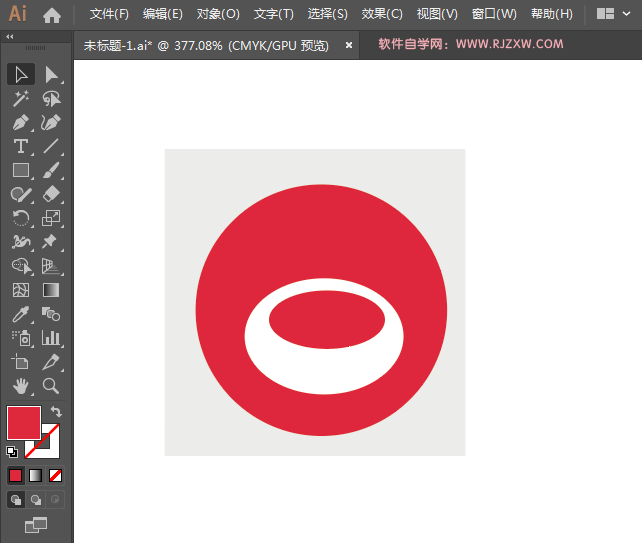
Task: Open the 文字(T) menu
Action: pyautogui.click(x=274, y=14)
